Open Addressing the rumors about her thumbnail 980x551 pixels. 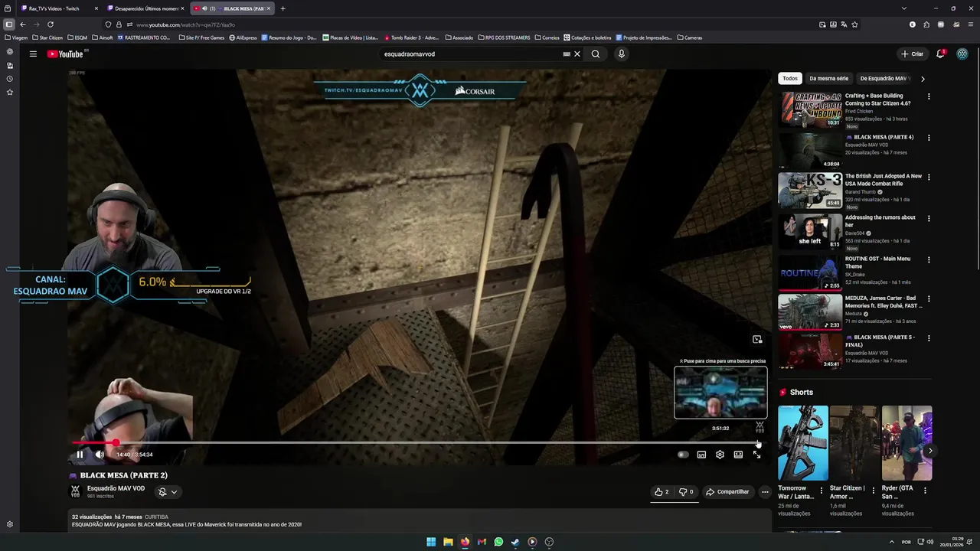810,232
